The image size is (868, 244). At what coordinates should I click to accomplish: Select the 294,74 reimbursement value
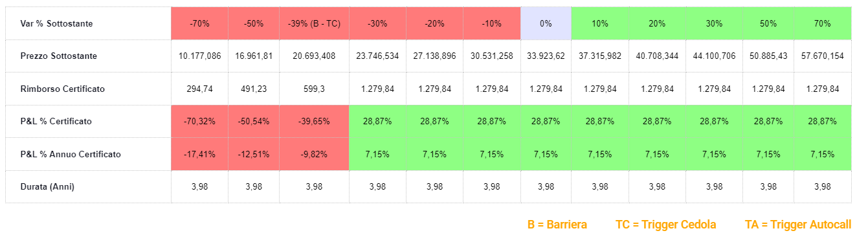click(200, 89)
